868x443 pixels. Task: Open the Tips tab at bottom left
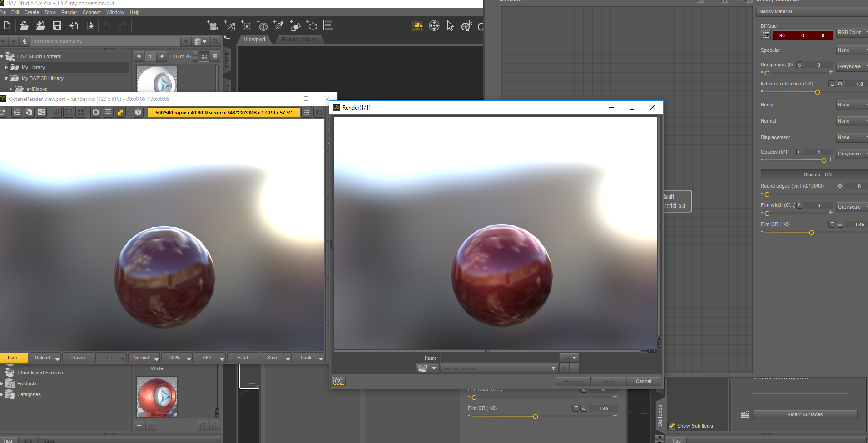[8, 440]
